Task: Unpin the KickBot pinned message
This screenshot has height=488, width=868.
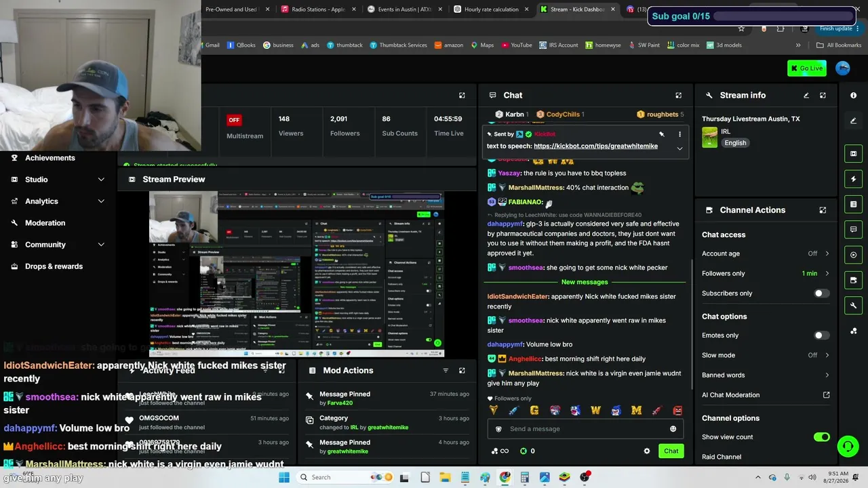Action: click(x=662, y=134)
